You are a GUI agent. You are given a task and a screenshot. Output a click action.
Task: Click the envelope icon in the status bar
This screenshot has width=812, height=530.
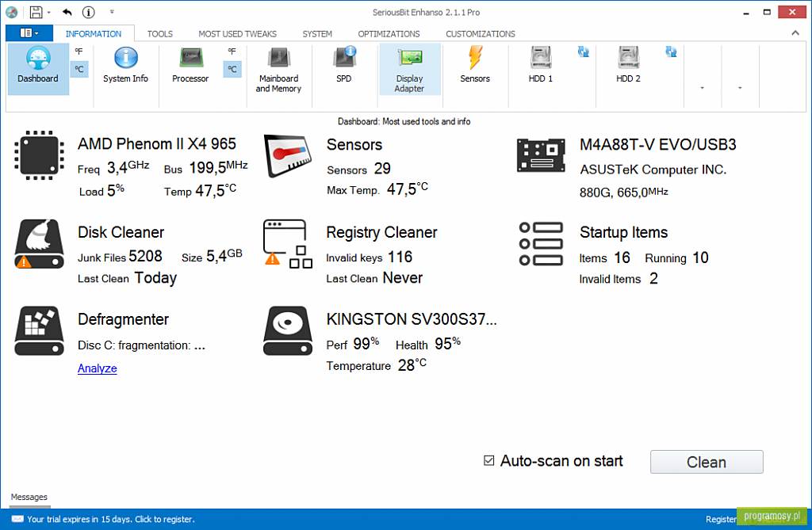17,519
